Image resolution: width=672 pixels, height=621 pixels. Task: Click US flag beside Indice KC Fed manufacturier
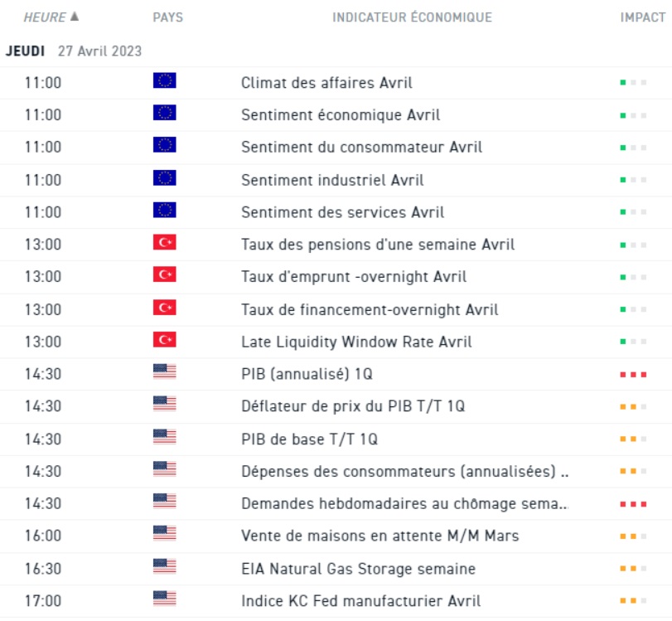coord(165,599)
